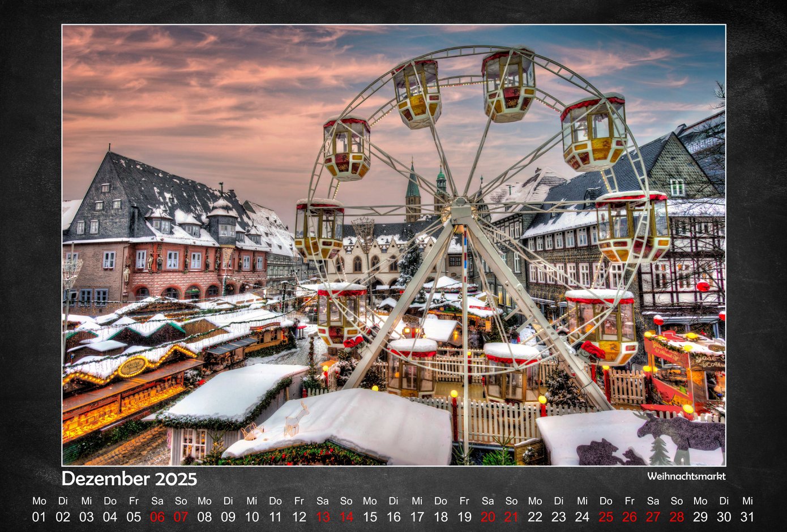Select the Ferris wheel photo
The width and height of the screenshot is (787, 532).
[x=394, y=245]
